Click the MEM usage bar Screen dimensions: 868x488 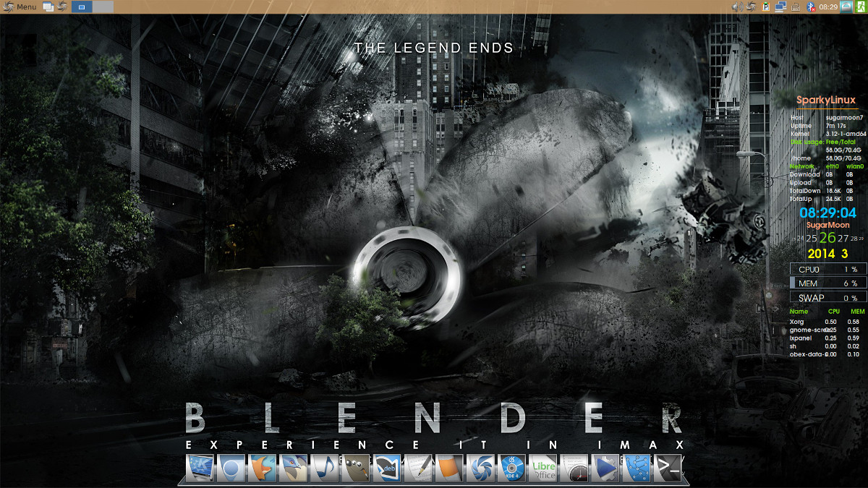point(827,283)
